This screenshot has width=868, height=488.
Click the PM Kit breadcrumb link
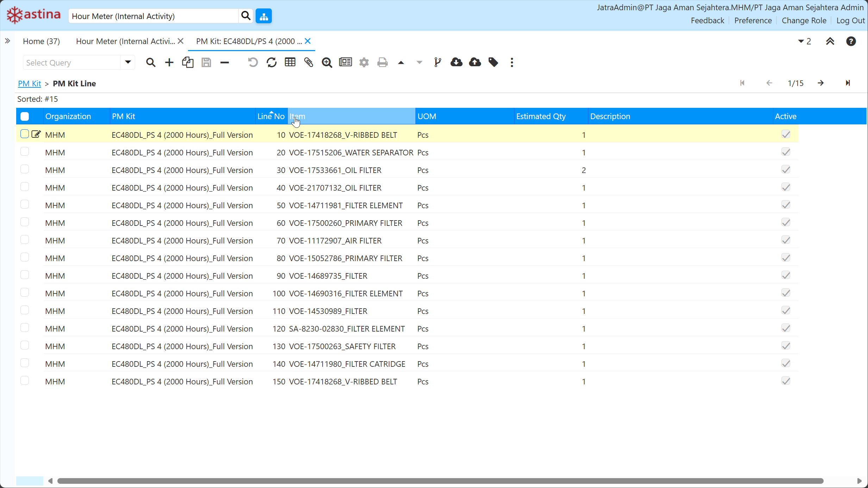[x=30, y=84]
